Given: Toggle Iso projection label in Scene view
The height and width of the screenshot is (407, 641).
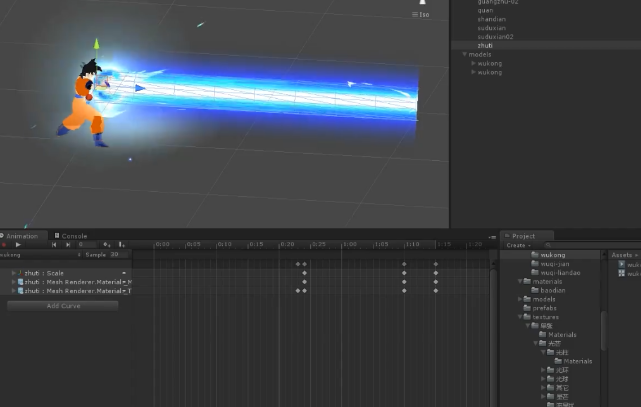Looking at the screenshot, I should coord(421,15).
